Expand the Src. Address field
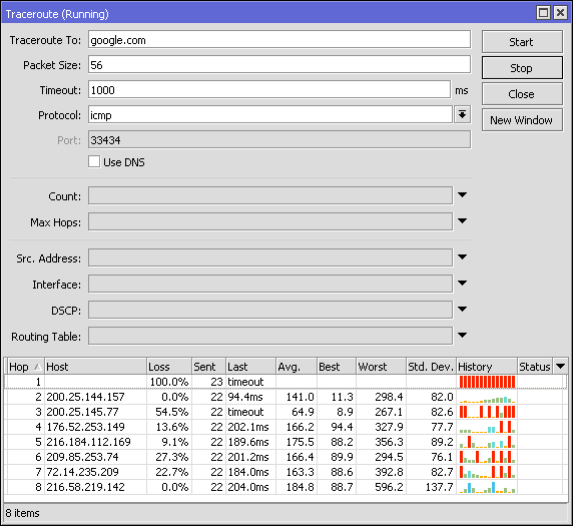 pyautogui.click(x=462, y=257)
